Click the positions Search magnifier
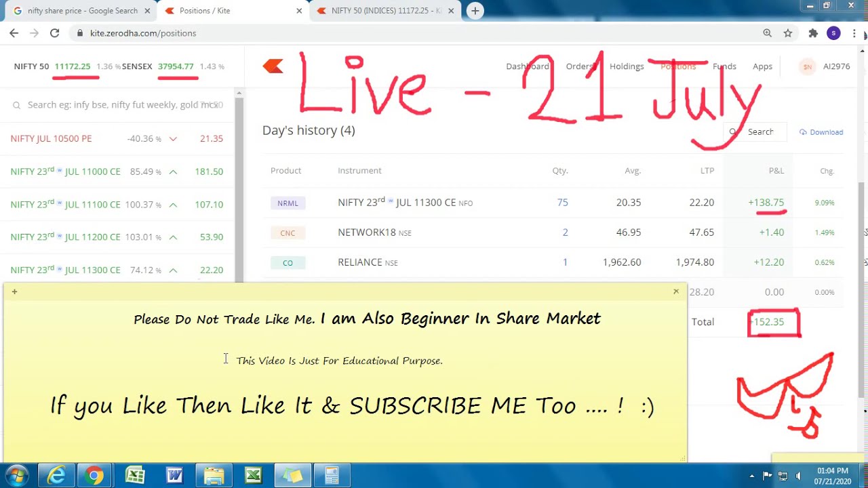Image resolution: width=868 pixels, height=488 pixels. [733, 132]
